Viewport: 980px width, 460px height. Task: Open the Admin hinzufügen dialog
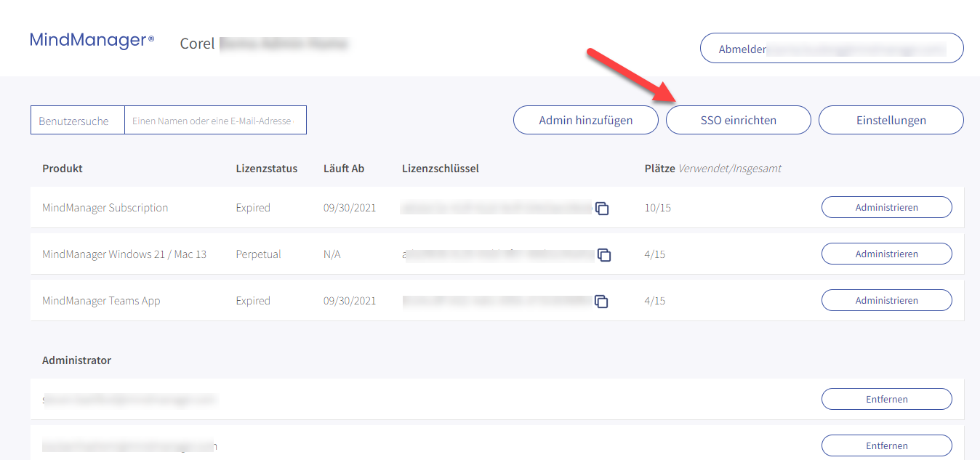586,120
